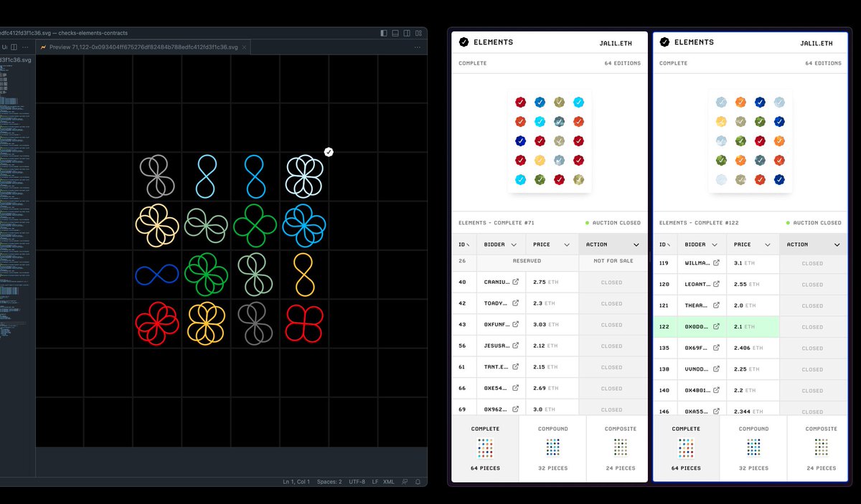The height and width of the screenshot is (504, 861).
Task: Click LF line ending in status bar
Action: 375,482
